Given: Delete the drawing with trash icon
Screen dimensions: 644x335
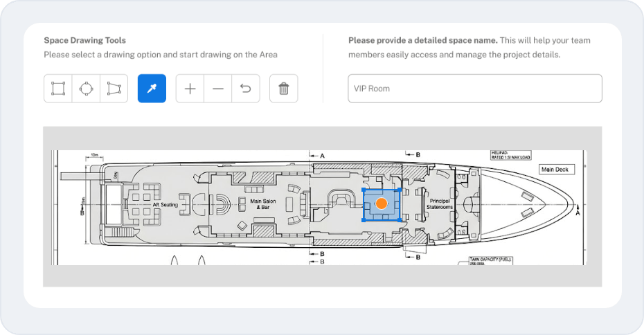Looking at the screenshot, I should click(283, 89).
